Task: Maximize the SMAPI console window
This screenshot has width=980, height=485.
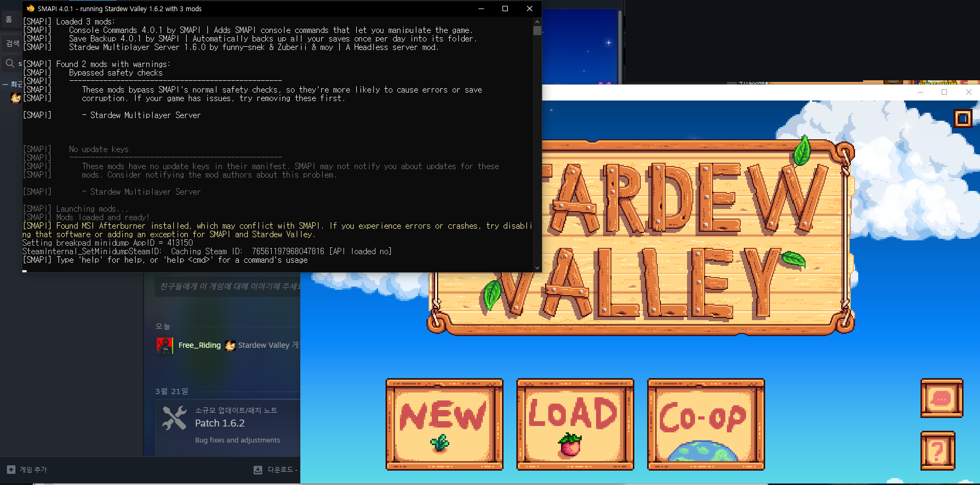Action: coord(505,9)
